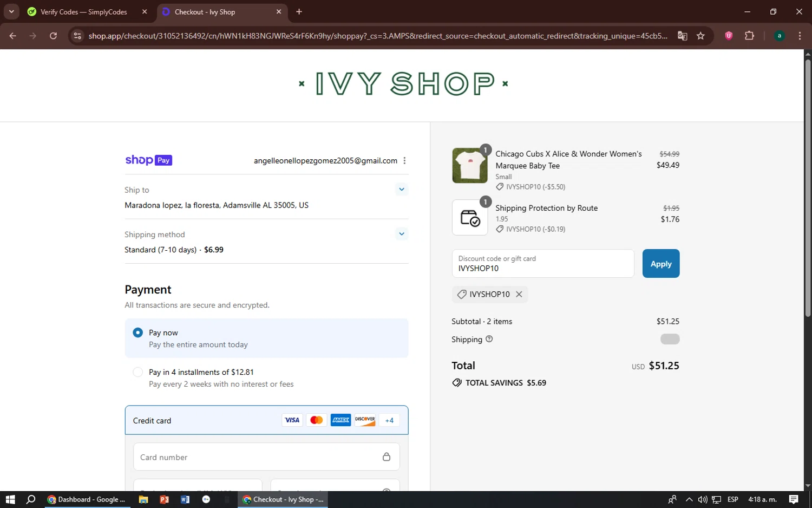This screenshot has height=508, width=812.
Task: Click the page vertical scrollbar
Action: [808, 188]
